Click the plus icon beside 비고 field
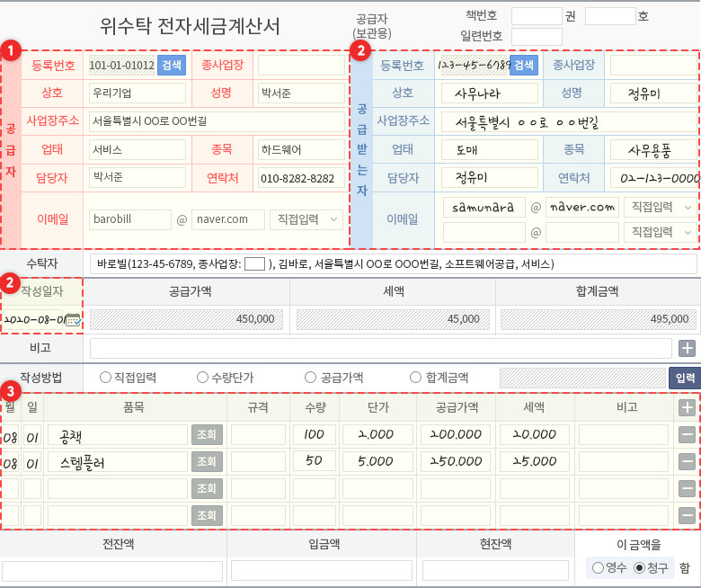 (688, 348)
